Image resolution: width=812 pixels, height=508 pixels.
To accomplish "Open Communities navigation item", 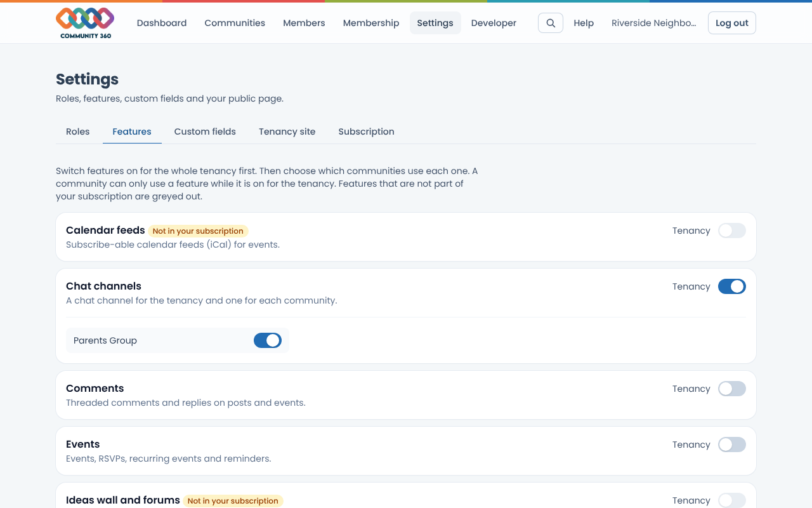I will [x=235, y=23].
